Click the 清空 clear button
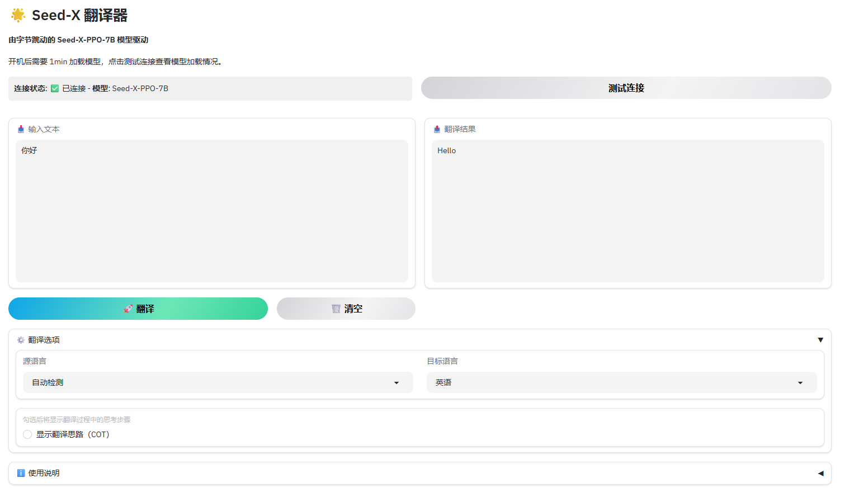This screenshot has width=868, height=497. 346,309
